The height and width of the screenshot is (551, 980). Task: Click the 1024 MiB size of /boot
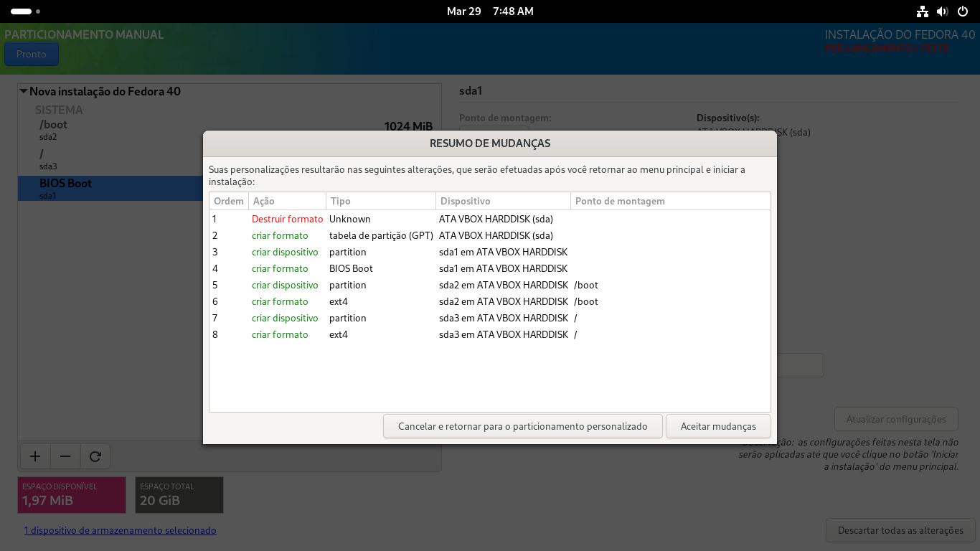coord(408,126)
